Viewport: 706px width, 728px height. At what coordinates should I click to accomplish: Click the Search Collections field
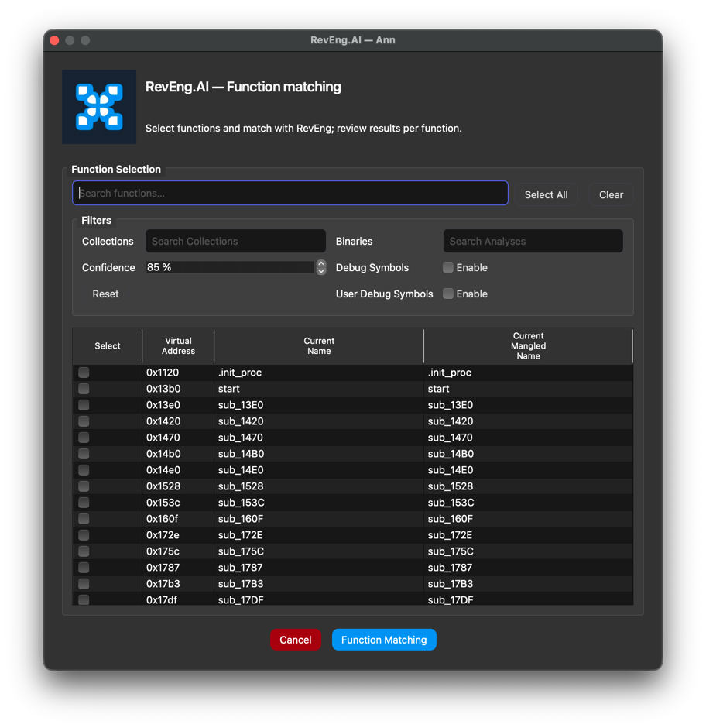pyautogui.click(x=235, y=241)
